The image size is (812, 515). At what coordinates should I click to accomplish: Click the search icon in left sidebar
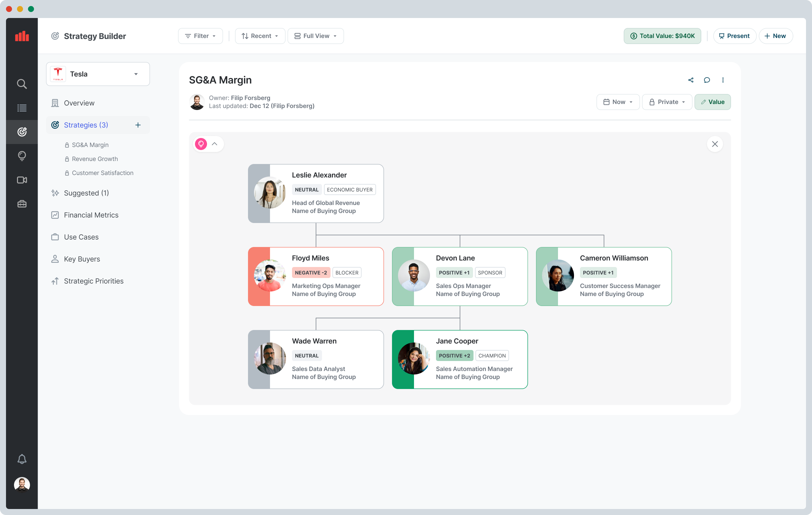pyautogui.click(x=22, y=84)
